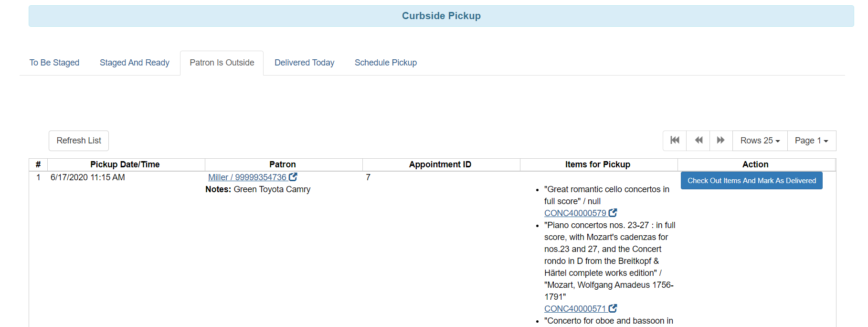This screenshot has width=868, height=327.
Task: Open the Page 1 dropdown
Action: click(811, 141)
